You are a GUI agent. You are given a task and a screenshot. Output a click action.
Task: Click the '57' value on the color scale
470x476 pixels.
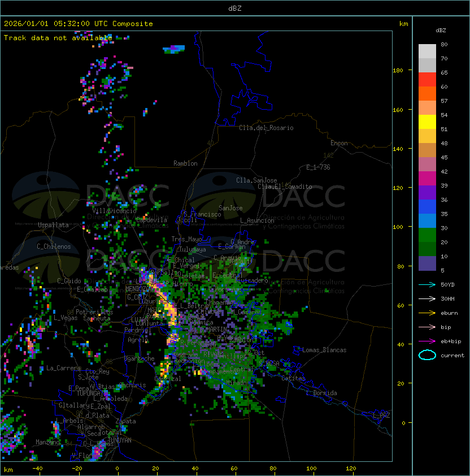(x=444, y=101)
